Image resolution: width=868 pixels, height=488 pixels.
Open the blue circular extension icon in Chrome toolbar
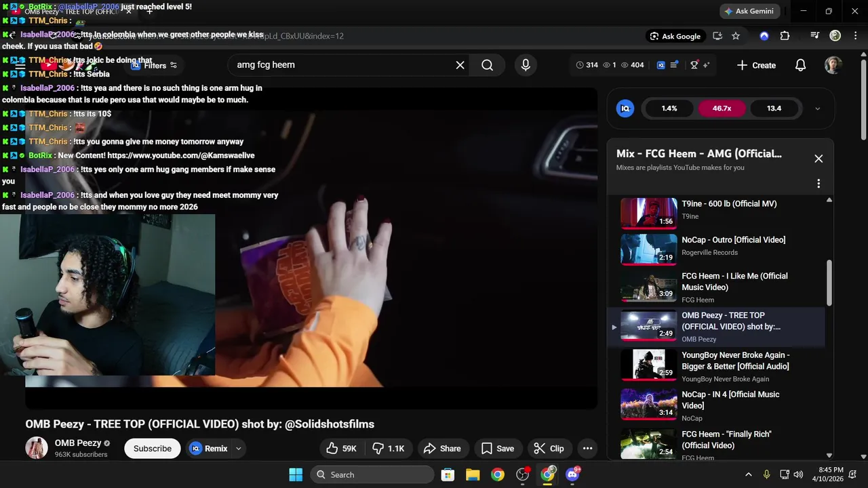[x=764, y=36]
